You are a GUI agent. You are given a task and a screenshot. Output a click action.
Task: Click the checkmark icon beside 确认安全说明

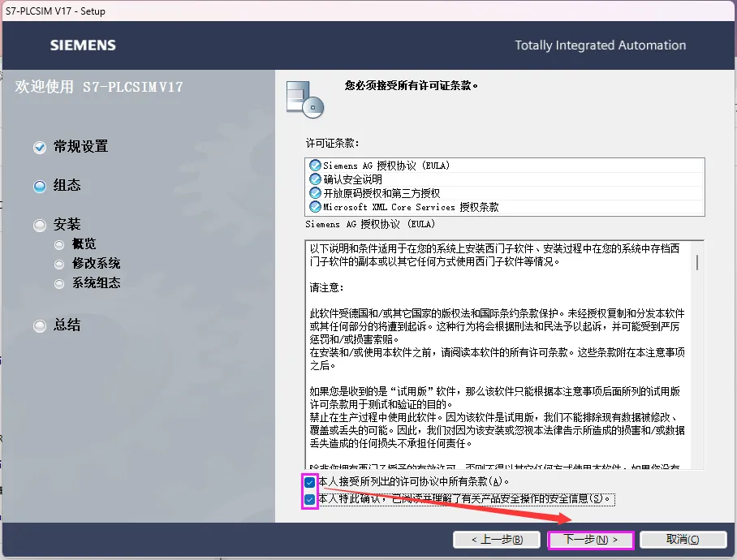[315, 179]
